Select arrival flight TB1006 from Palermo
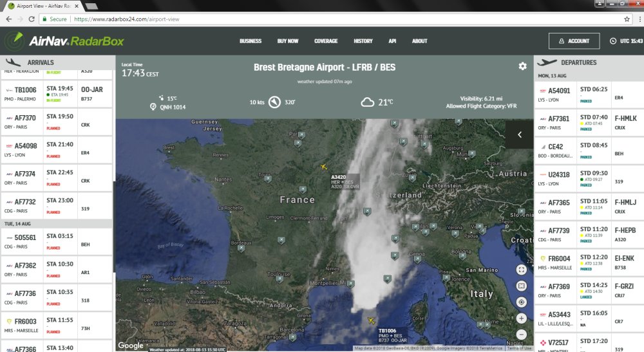This screenshot has height=352, width=644. 57,94
